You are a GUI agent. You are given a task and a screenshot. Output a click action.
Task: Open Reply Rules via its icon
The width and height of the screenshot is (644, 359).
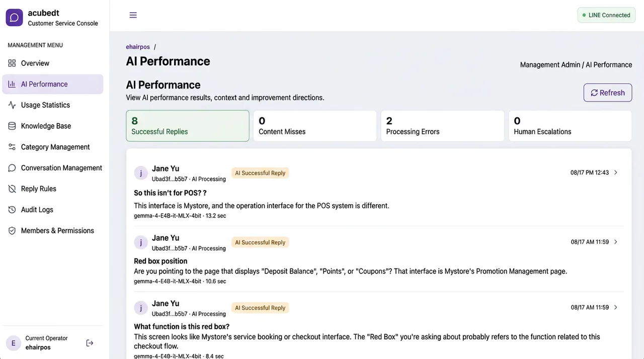12,189
